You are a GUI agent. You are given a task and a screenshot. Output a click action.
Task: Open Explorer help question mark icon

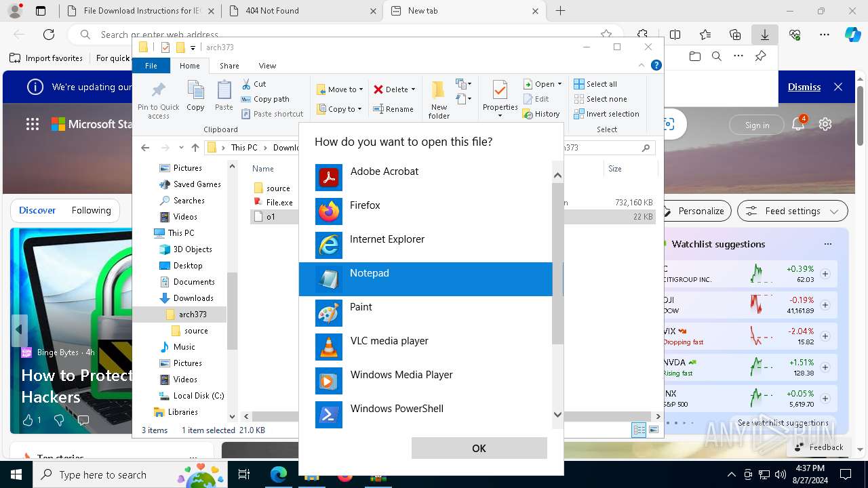(x=656, y=66)
